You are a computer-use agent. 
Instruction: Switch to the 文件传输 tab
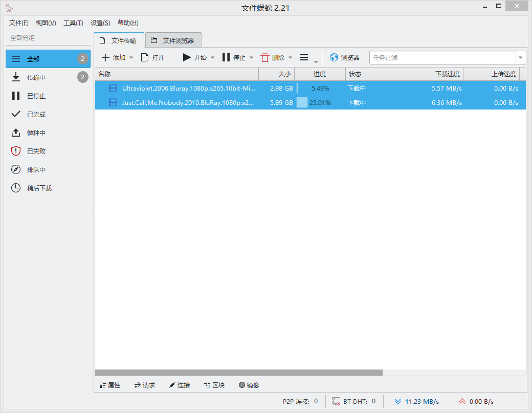tap(119, 40)
